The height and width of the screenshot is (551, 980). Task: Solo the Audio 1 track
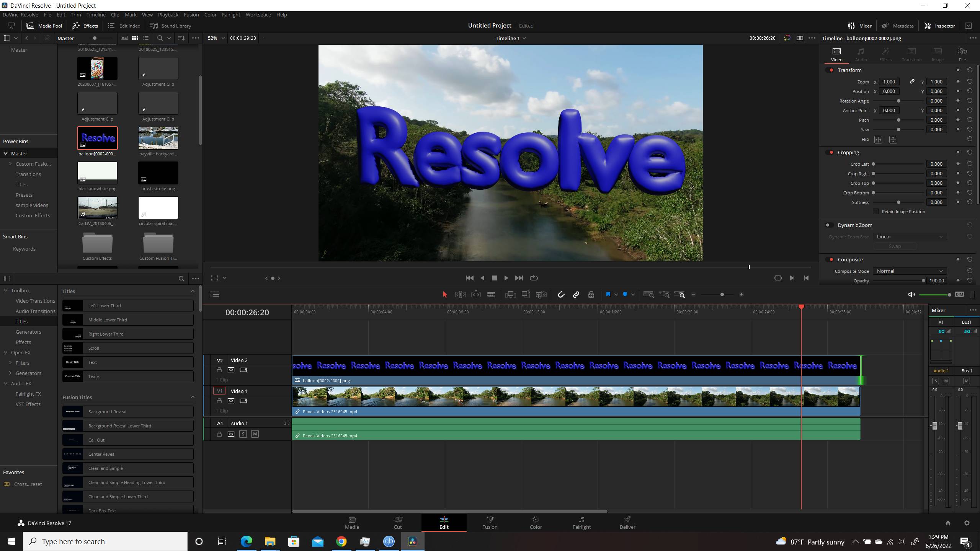pos(243,434)
